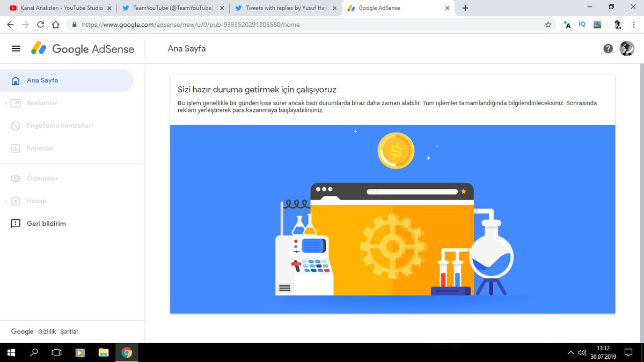644x362 pixels.
Task: Go back with browser back arrow
Action: pos(10,25)
